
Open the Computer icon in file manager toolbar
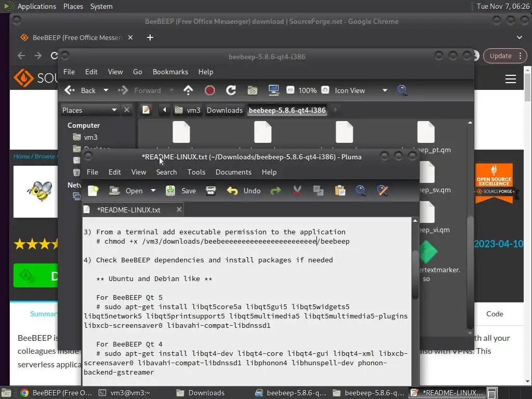pos(273,90)
